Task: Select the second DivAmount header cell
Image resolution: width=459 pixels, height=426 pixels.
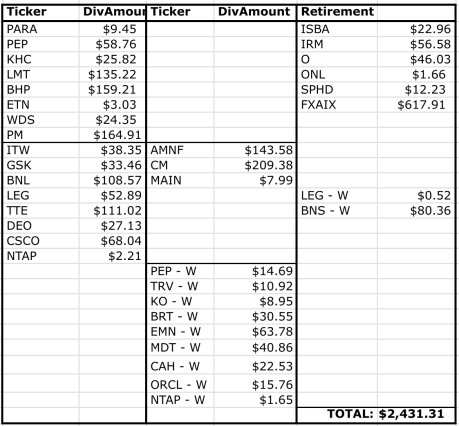Action: 255,12
